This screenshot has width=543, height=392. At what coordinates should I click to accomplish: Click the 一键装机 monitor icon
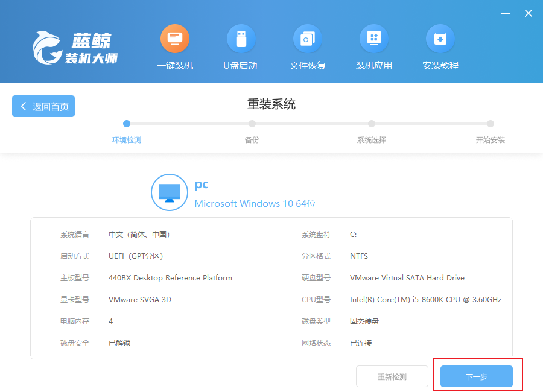pyautogui.click(x=175, y=39)
